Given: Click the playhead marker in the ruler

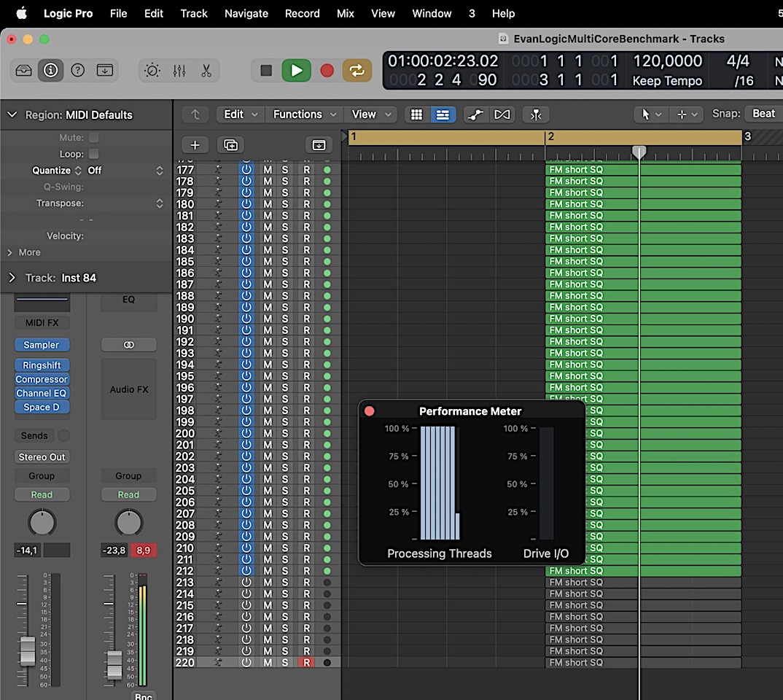Looking at the screenshot, I should click(x=639, y=152).
